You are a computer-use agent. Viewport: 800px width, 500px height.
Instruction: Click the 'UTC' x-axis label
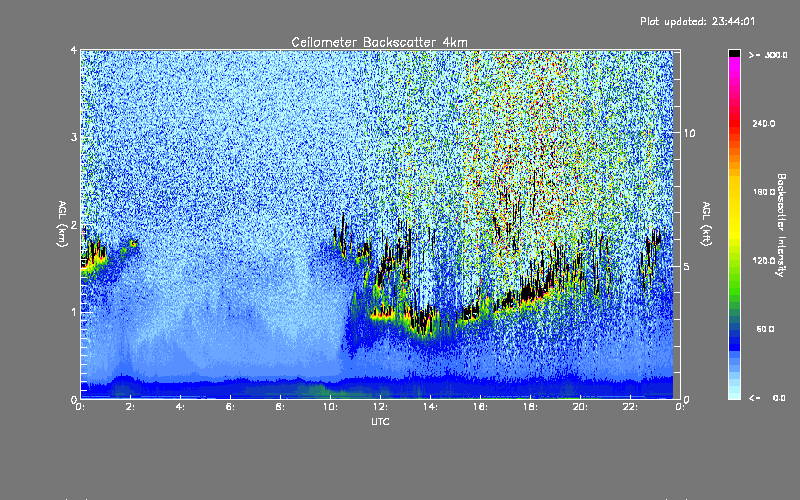point(380,421)
